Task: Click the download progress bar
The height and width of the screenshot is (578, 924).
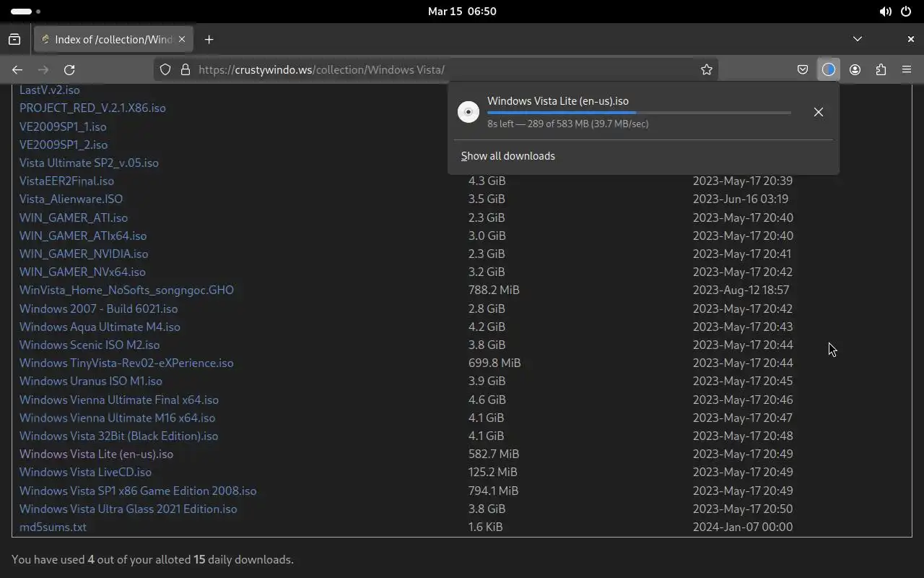Action: [639, 113]
